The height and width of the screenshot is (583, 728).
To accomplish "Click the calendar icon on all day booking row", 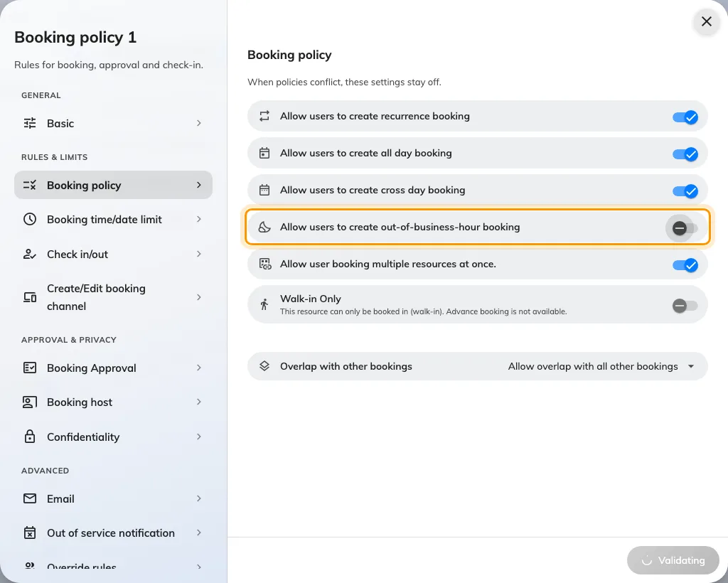I will [264, 153].
